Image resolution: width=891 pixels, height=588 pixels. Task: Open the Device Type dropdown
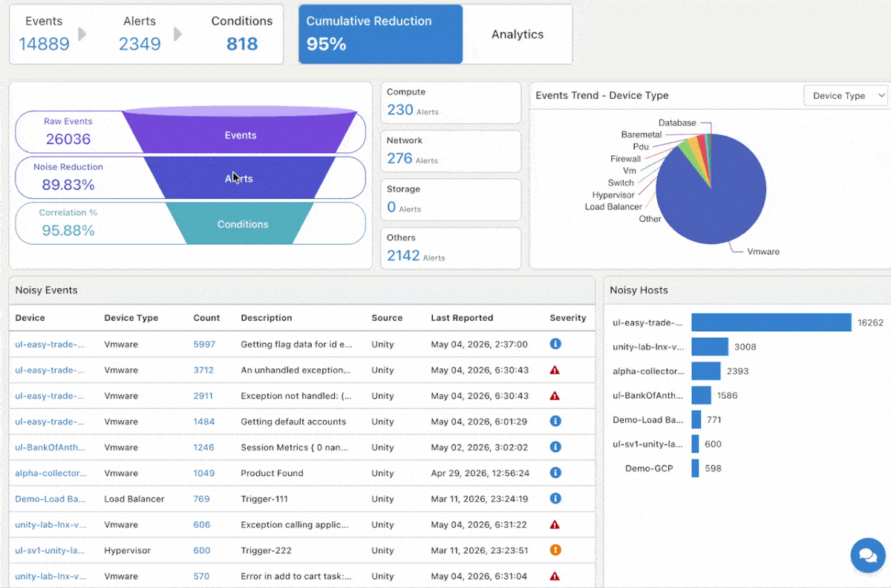pos(846,96)
